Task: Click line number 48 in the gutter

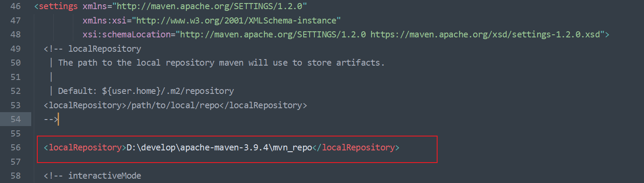Action: 16,34
